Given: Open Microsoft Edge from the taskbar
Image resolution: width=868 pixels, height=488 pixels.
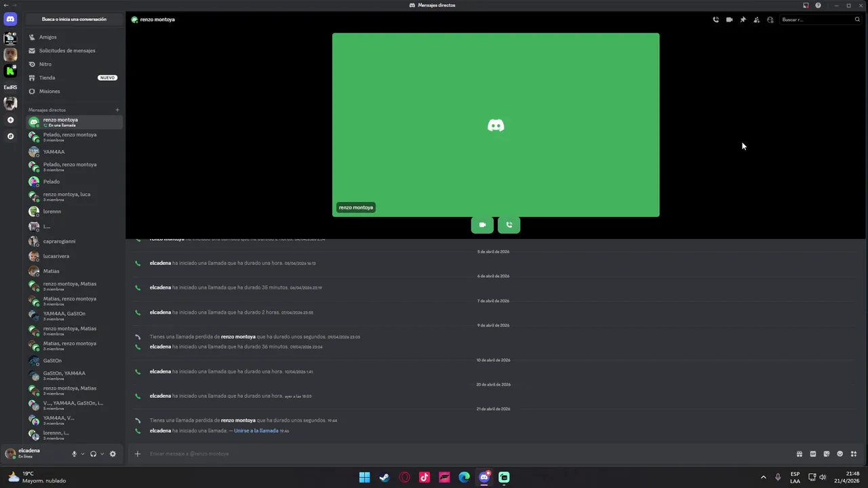Looking at the screenshot, I should pos(464,477).
